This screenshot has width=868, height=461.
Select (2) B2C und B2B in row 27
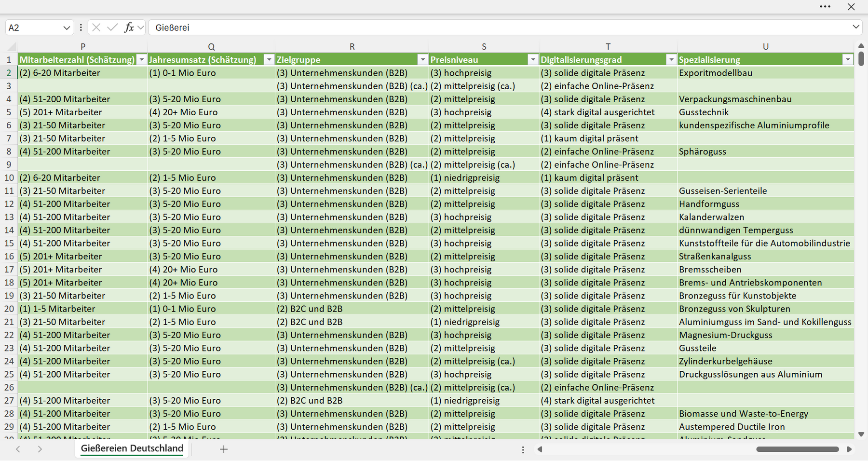point(352,401)
